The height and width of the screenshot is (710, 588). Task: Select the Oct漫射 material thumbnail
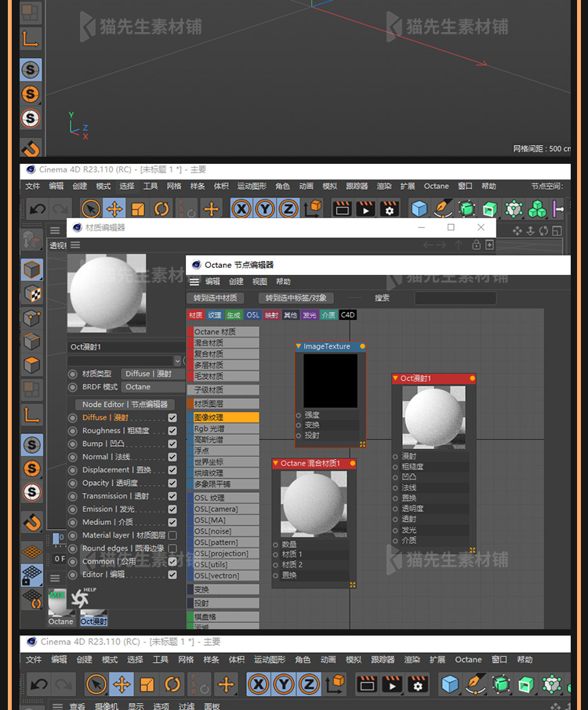[93, 606]
